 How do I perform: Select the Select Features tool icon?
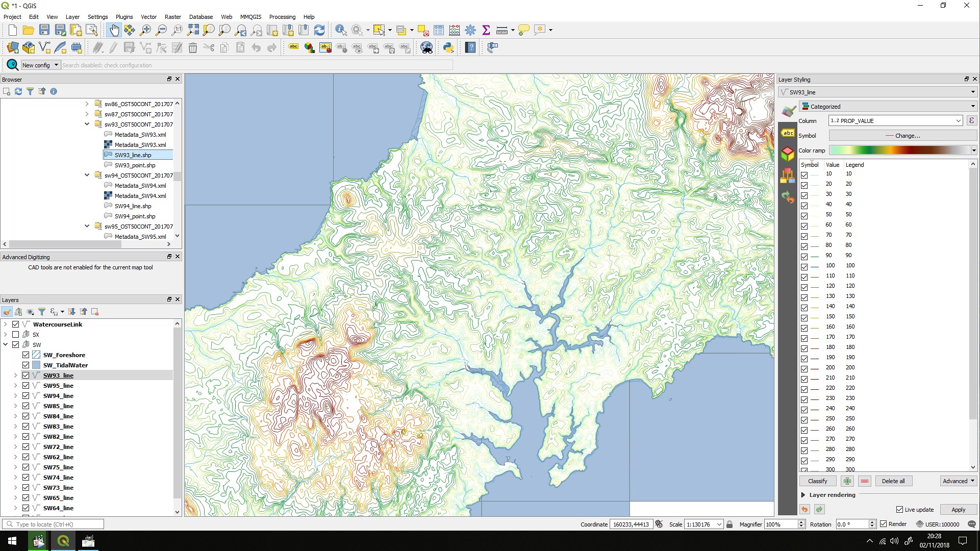379,30
